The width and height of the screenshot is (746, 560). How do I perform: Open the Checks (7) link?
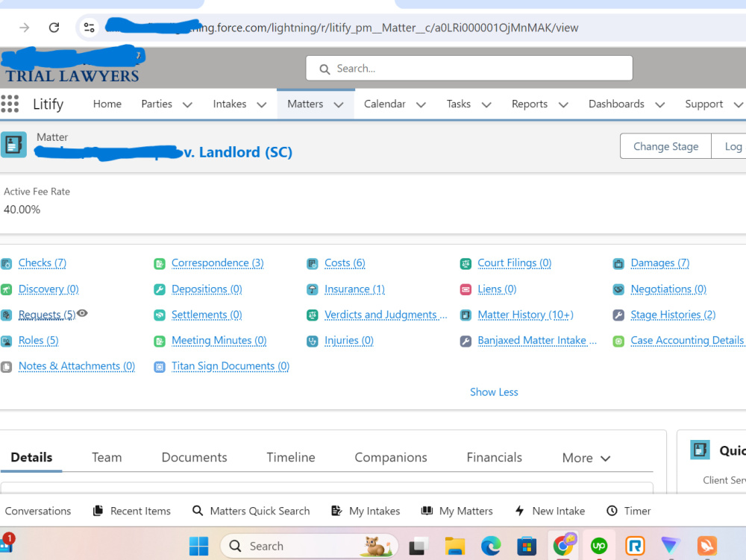[x=43, y=263]
